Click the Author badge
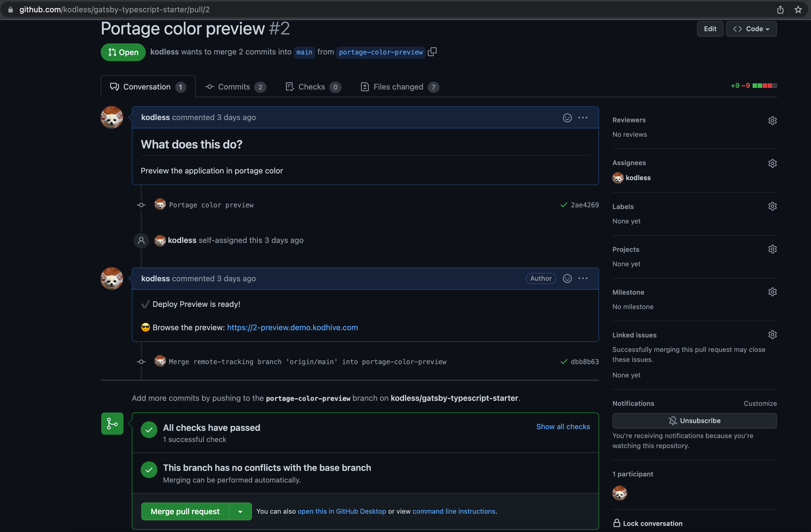This screenshot has width=811, height=532. coord(540,278)
